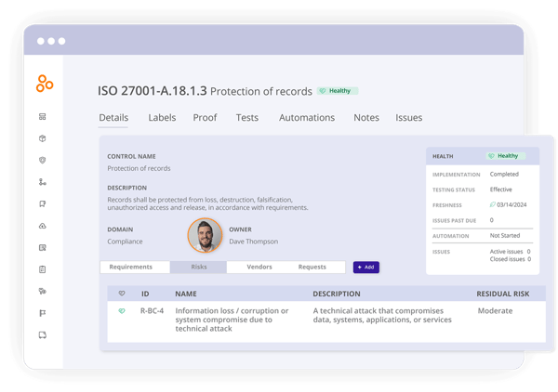Click the Compliance domain value

(125, 242)
